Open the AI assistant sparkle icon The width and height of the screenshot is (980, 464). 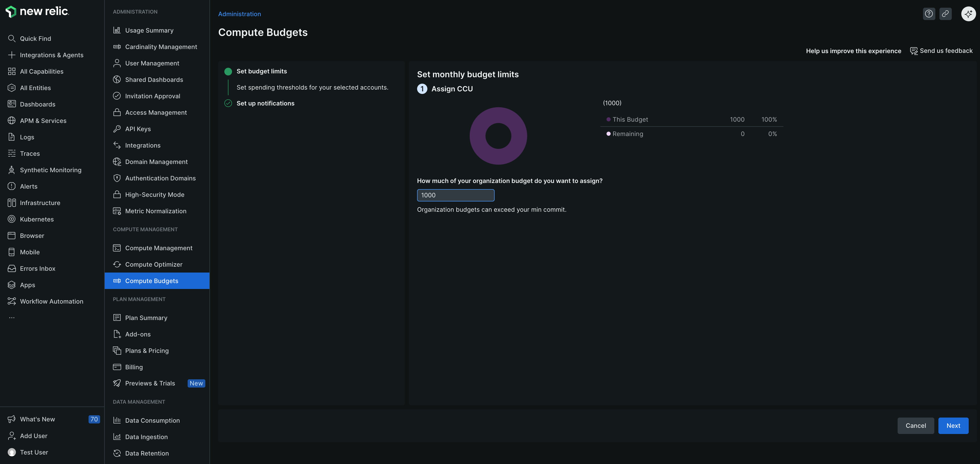(x=968, y=14)
